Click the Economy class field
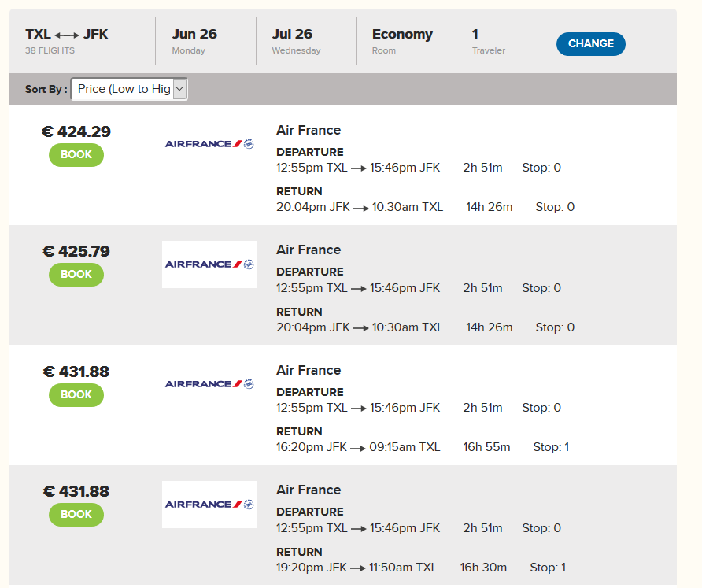This screenshot has width=702, height=588. (402, 41)
